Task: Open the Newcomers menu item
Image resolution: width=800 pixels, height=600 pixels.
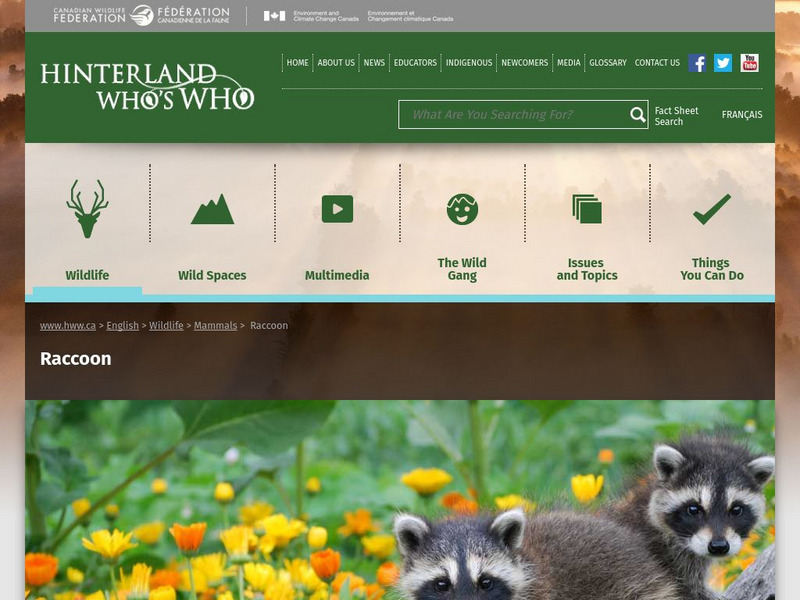Action: (x=524, y=63)
